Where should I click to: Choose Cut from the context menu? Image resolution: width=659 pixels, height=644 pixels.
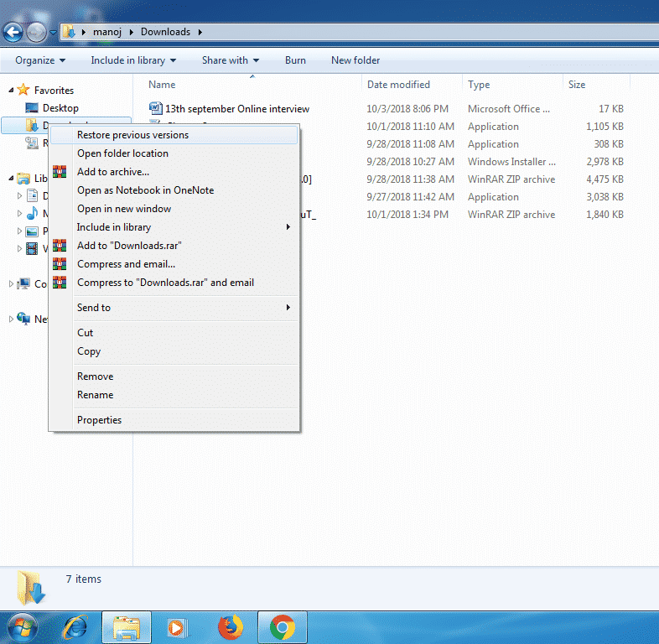pyautogui.click(x=174, y=333)
